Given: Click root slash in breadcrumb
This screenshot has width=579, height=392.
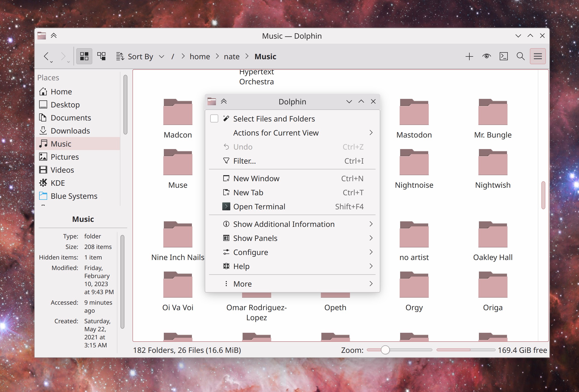Looking at the screenshot, I should [x=173, y=56].
